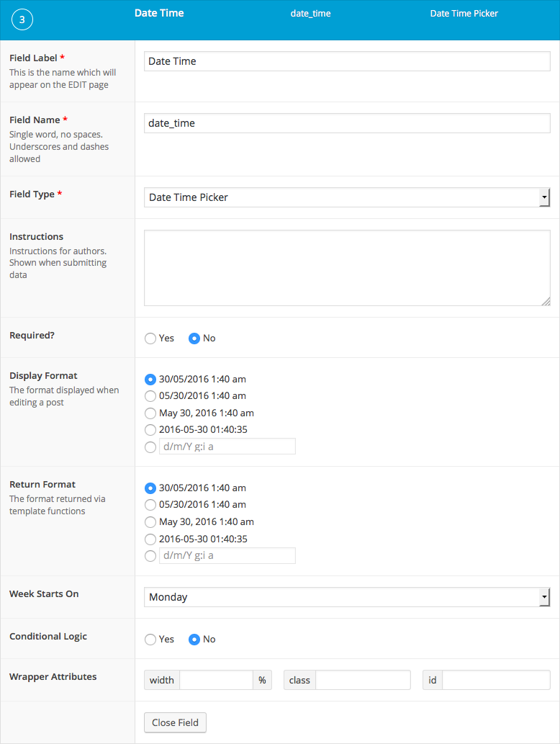Viewport: 560px width, 744px height.
Task: Select 2016-05-30 01:40:35 Return Format
Action: coord(150,539)
